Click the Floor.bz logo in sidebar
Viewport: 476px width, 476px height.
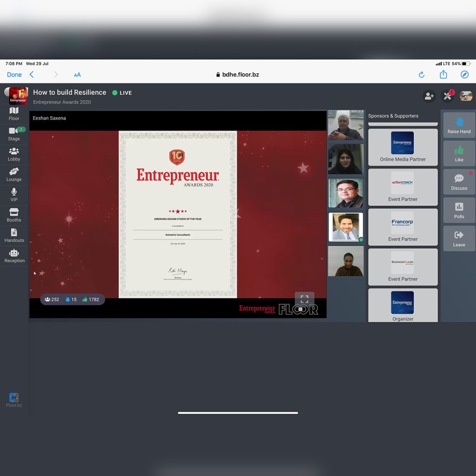14,400
